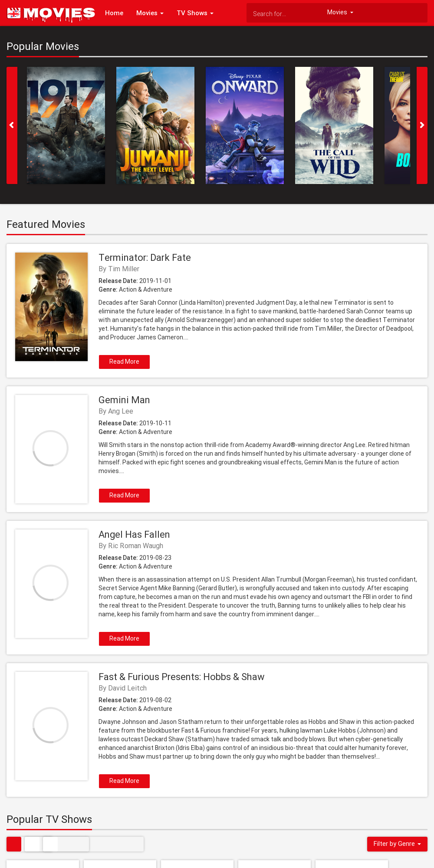The width and height of the screenshot is (434, 868).
Task: Open the Terminator: Dark Fate title link
Action: (x=145, y=257)
